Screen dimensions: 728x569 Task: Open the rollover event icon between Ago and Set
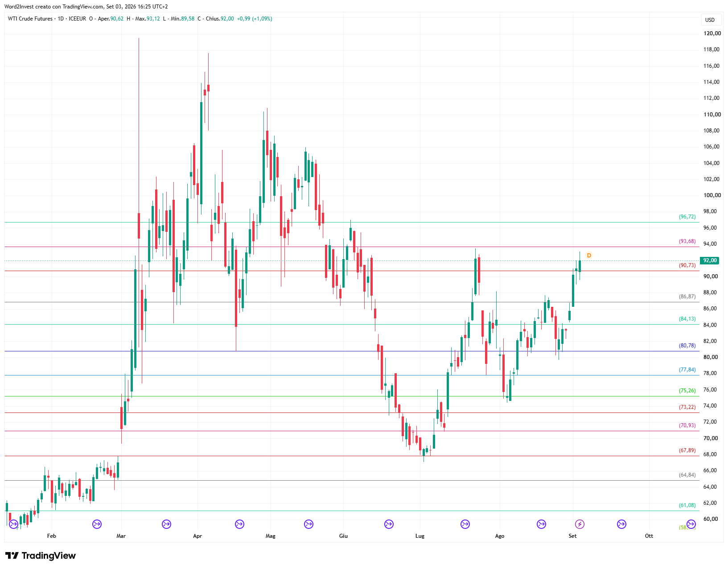[541, 524]
